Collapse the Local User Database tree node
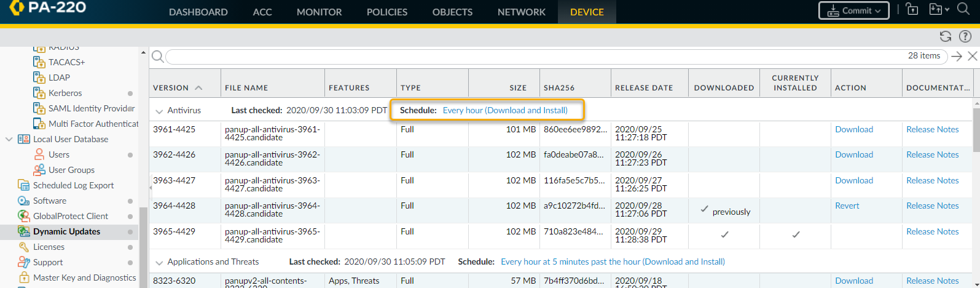The image size is (980, 288). click(x=9, y=139)
